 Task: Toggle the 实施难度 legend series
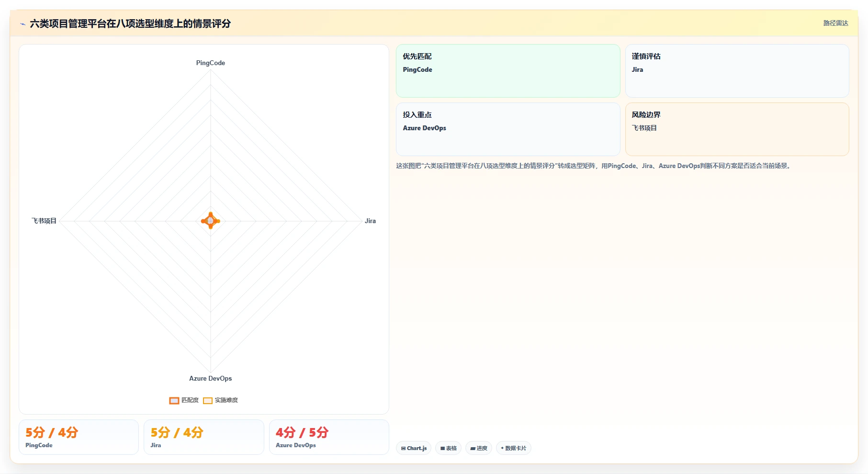221,400
